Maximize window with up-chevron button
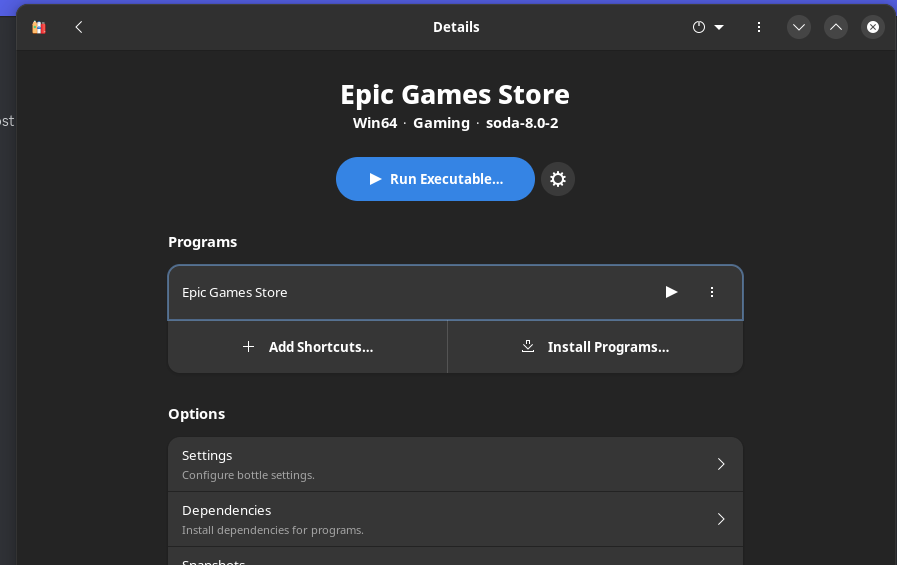The image size is (897, 565). click(836, 27)
